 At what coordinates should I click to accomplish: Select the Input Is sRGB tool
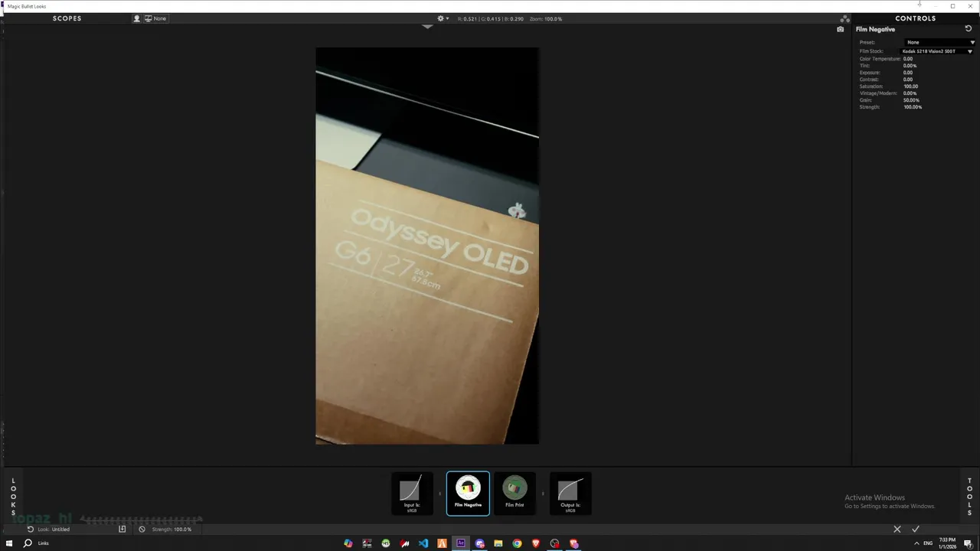(412, 493)
